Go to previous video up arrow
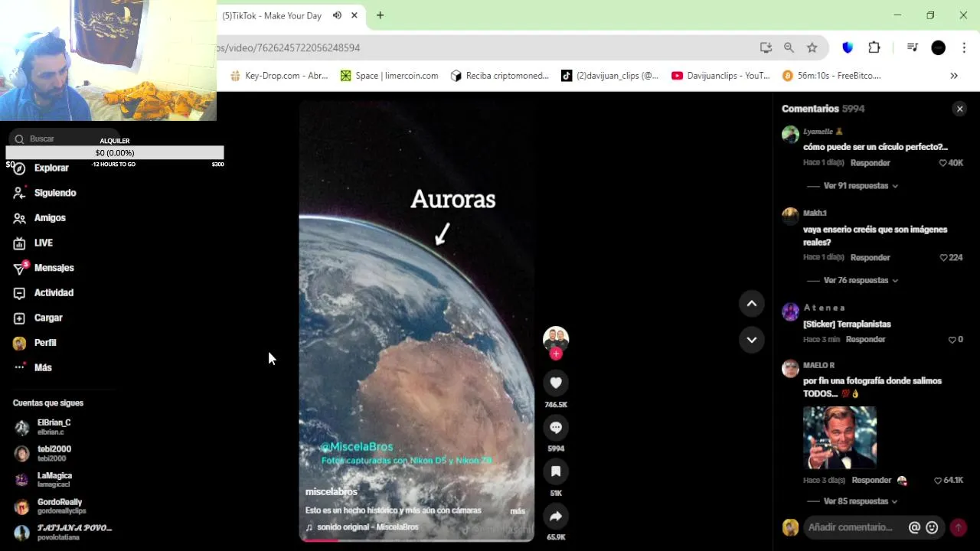This screenshot has height=551, width=980. (x=752, y=304)
